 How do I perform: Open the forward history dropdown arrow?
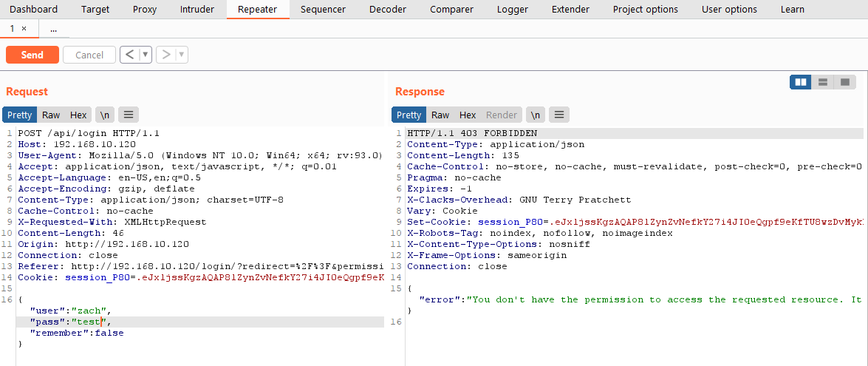(182, 55)
